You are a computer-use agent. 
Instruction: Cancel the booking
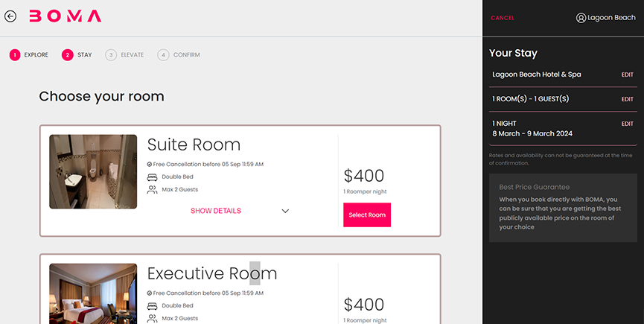[x=503, y=18]
